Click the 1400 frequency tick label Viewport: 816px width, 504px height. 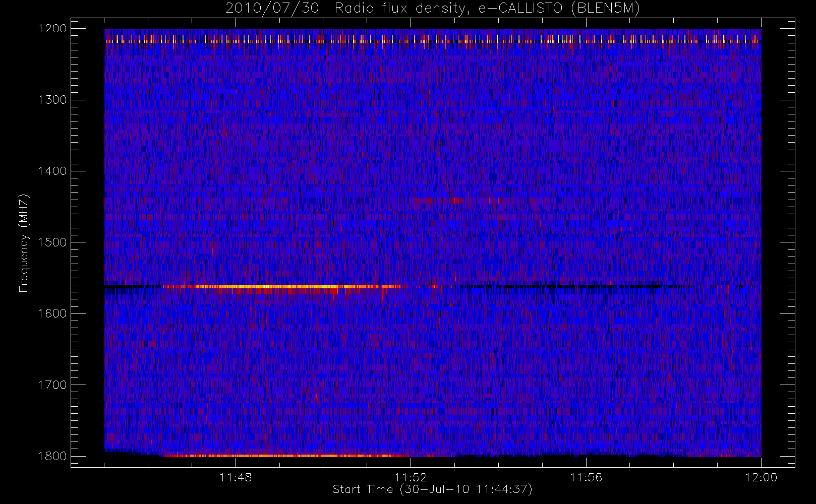(52, 171)
